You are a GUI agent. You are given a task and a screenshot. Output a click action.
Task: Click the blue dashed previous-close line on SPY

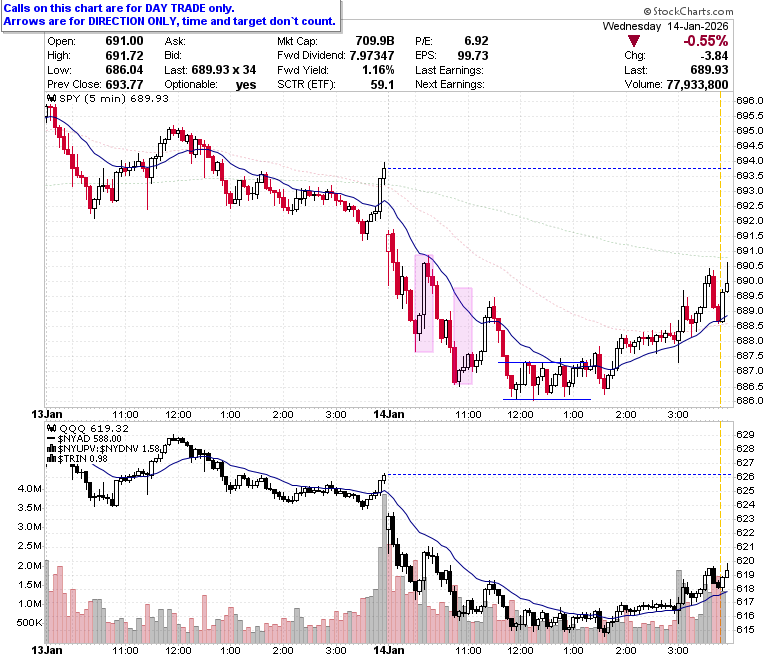[x=559, y=169]
